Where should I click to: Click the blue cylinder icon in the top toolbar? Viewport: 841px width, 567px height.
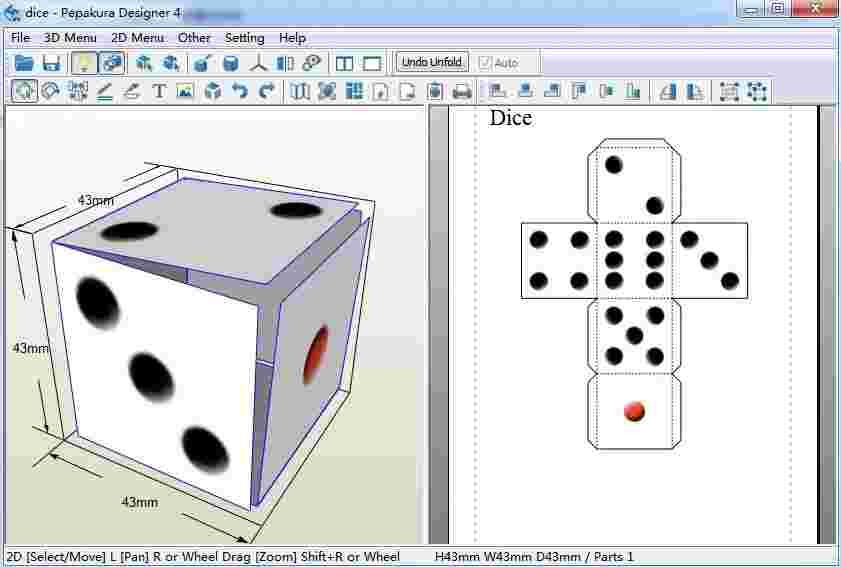click(x=231, y=63)
